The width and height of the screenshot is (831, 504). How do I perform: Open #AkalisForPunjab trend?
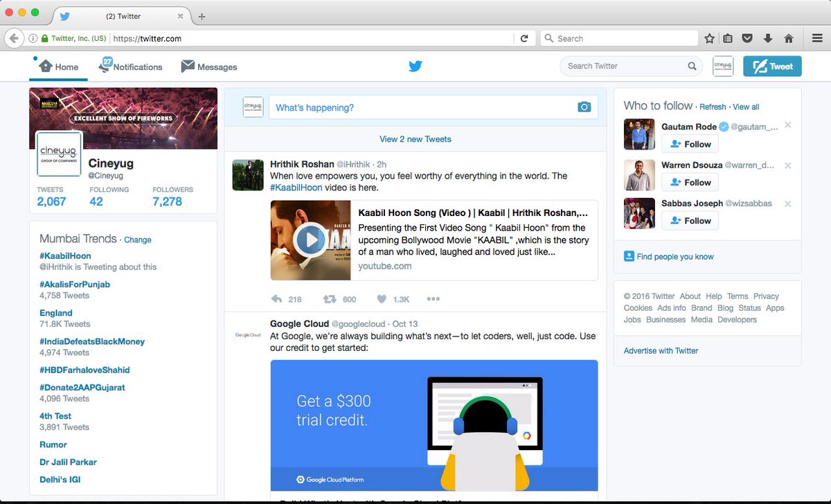click(75, 285)
